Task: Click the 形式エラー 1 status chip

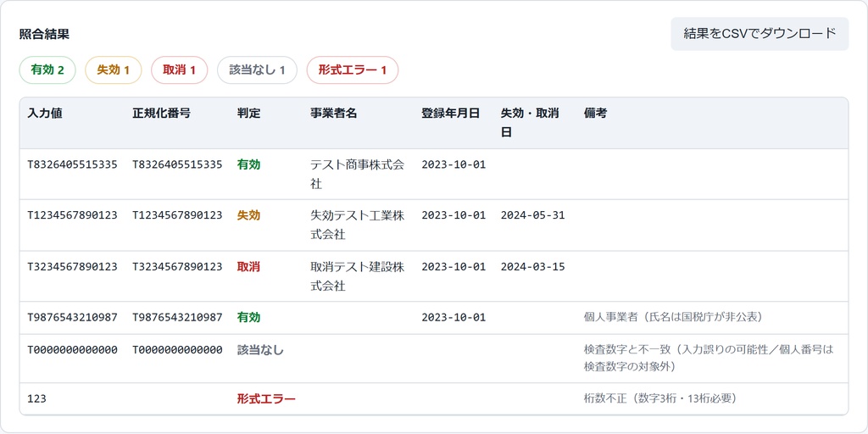Action: pyautogui.click(x=353, y=70)
